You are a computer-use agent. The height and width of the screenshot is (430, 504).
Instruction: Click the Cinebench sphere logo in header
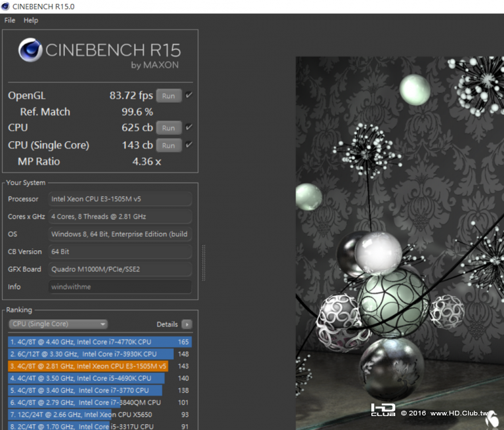(x=31, y=52)
